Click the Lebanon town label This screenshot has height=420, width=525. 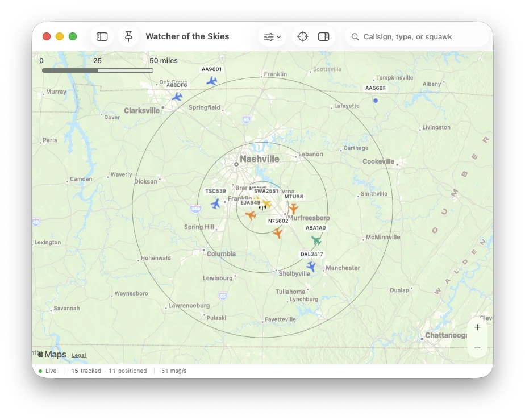311,154
